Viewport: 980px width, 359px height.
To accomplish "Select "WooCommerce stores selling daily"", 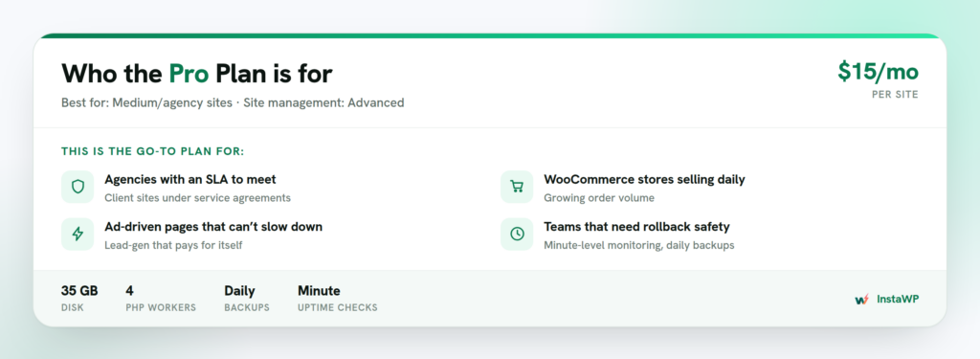I will tap(644, 180).
